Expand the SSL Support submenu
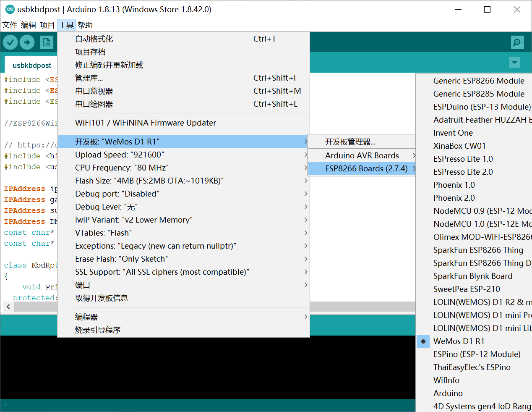This screenshot has height=412, width=532. point(183,272)
